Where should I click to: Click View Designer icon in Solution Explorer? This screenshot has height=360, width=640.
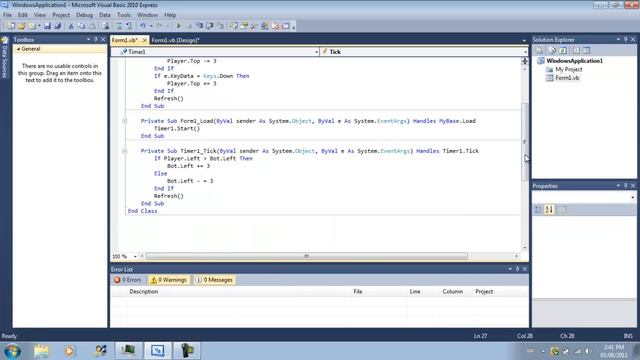(586, 51)
